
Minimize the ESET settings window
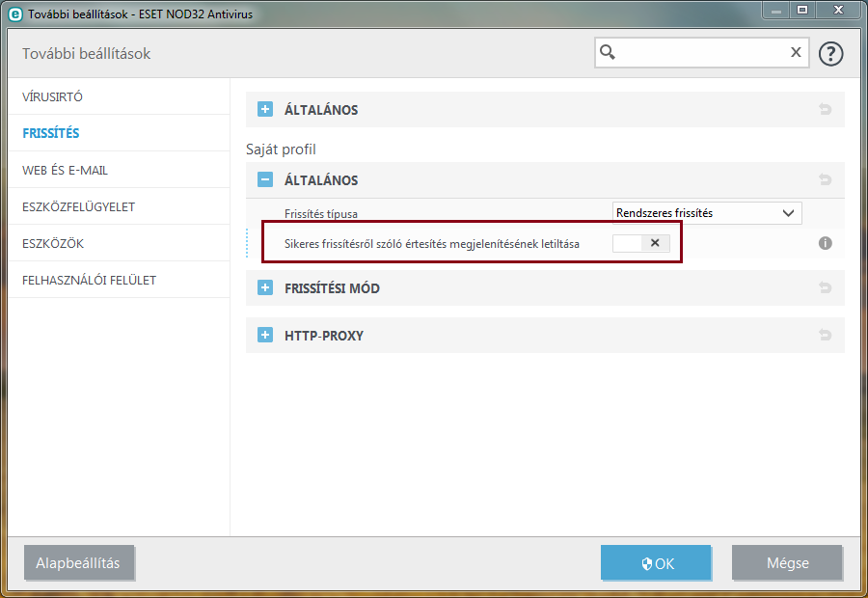[x=776, y=10]
